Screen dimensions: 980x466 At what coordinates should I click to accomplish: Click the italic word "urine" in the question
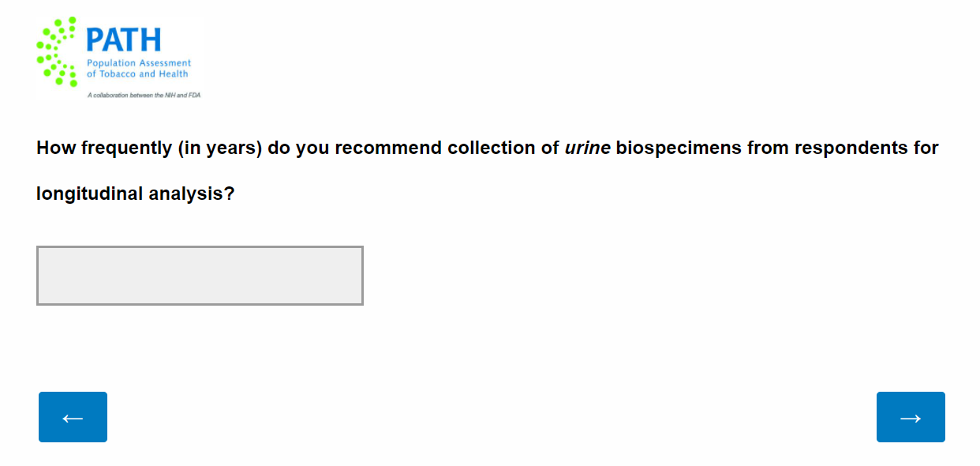[x=587, y=148]
